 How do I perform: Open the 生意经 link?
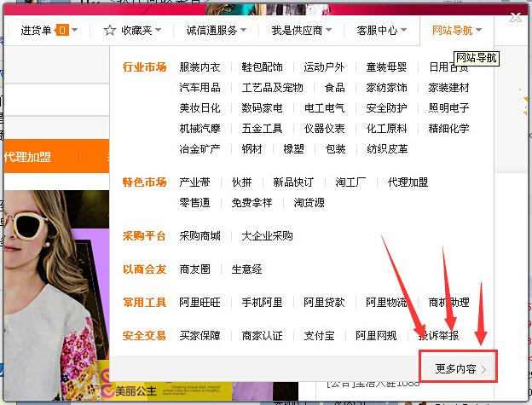click(x=246, y=269)
